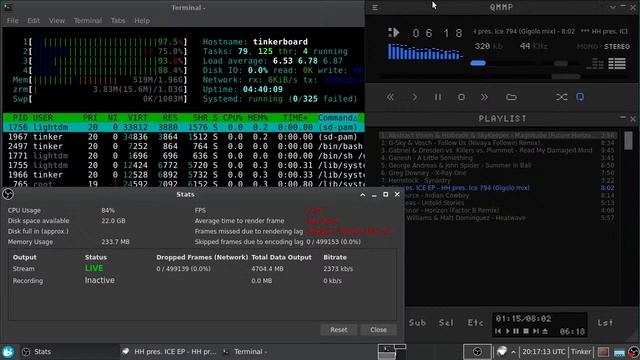Toggle the QMMP playlist window button
Image resolution: width=640 pixels, height=360 pixels.
(617, 63)
